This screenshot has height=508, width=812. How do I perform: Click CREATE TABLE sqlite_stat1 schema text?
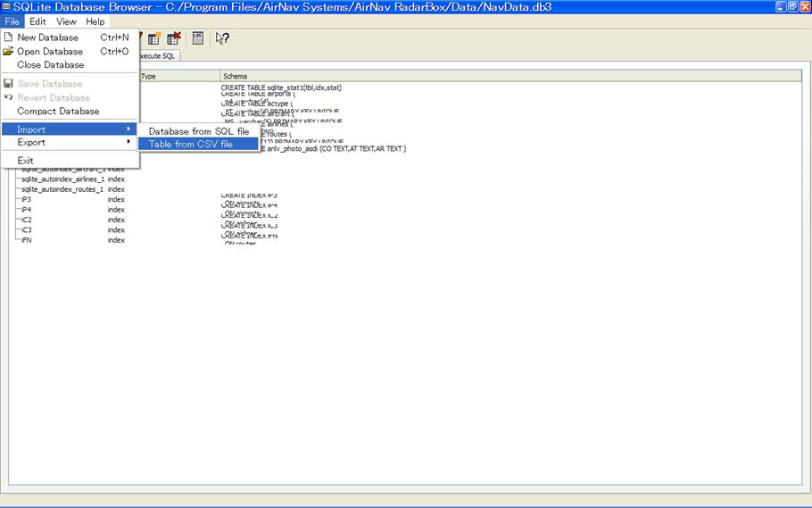[281, 87]
